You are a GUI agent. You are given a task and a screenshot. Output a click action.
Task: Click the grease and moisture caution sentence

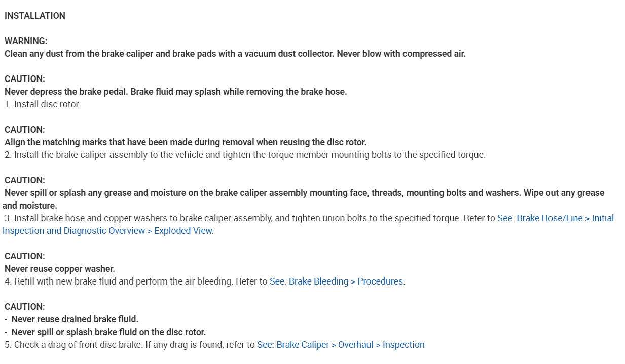pos(304,193)
